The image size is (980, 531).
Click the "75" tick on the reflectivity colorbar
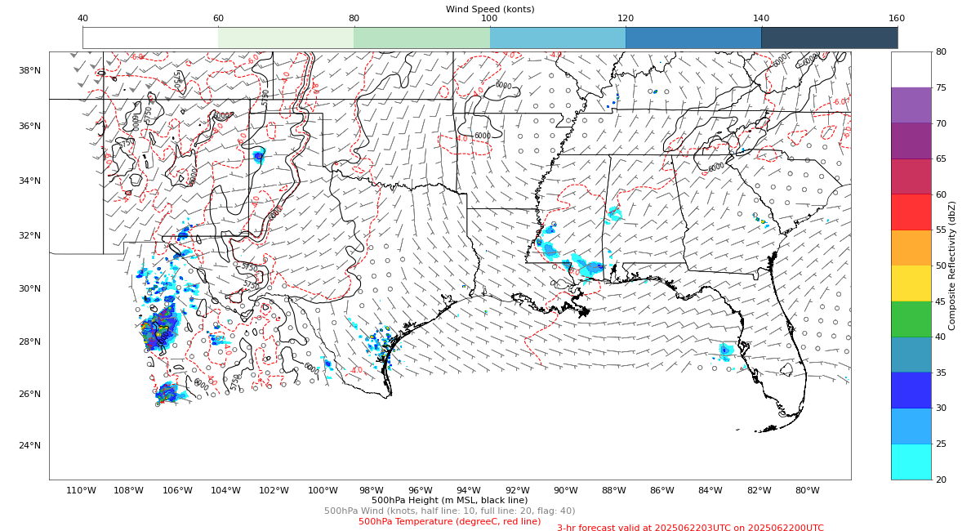coord(941,87)
